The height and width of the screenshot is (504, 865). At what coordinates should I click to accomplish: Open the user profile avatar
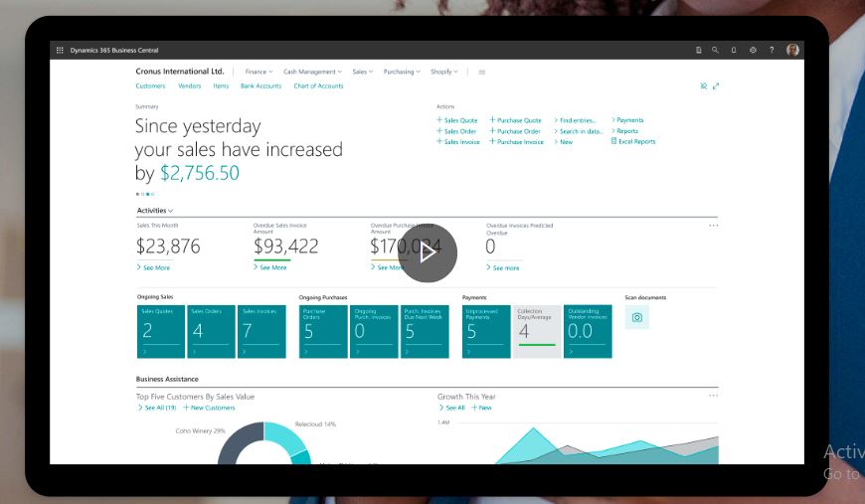tap(792, 50)
